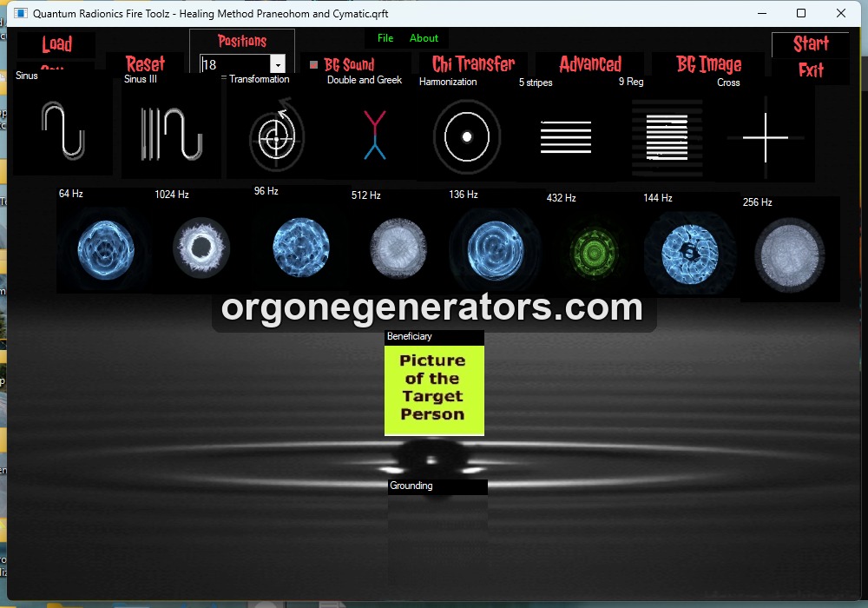
Task: Click the '96 Hz' label
Action: tap(266, 190)
